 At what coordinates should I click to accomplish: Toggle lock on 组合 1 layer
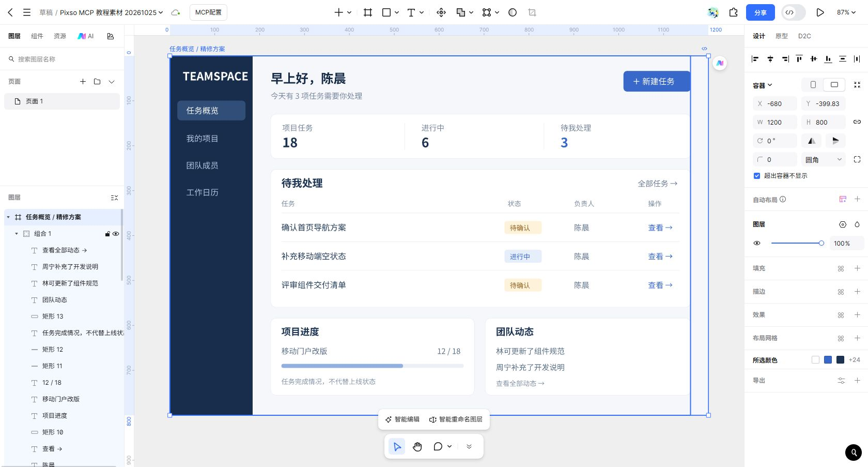point(107,234)
